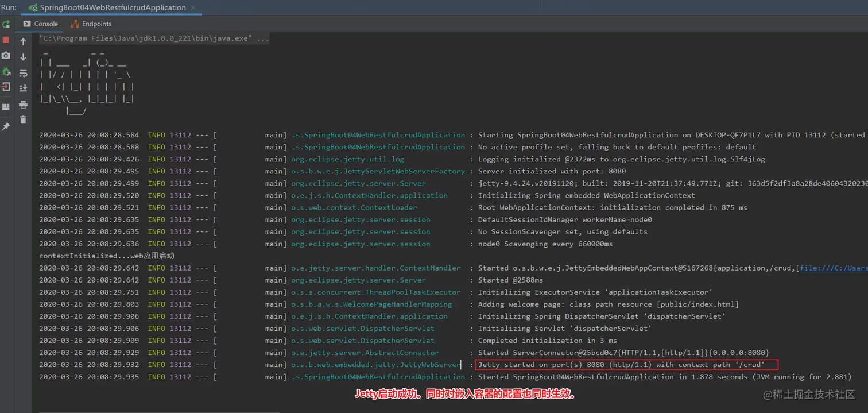Click 'No SessionScavenger set, using defaults' message
868x413 pixels.
pos(563,231)
